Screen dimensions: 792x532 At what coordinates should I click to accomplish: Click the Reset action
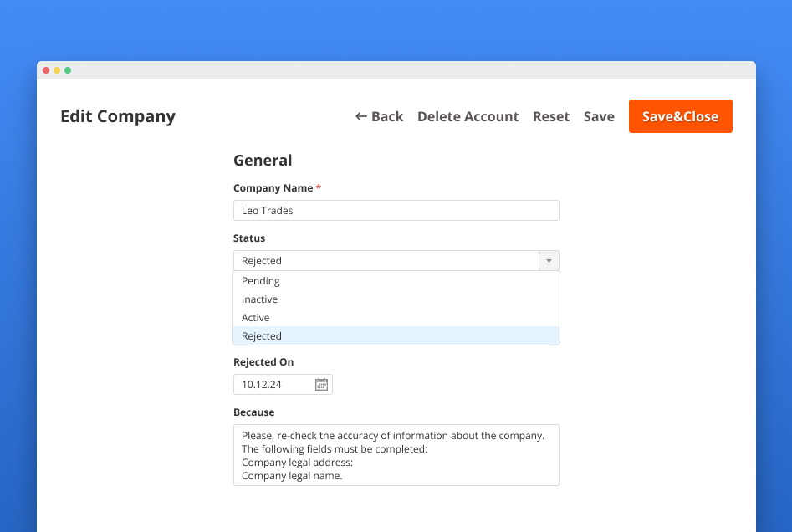[x=550, y=116]
